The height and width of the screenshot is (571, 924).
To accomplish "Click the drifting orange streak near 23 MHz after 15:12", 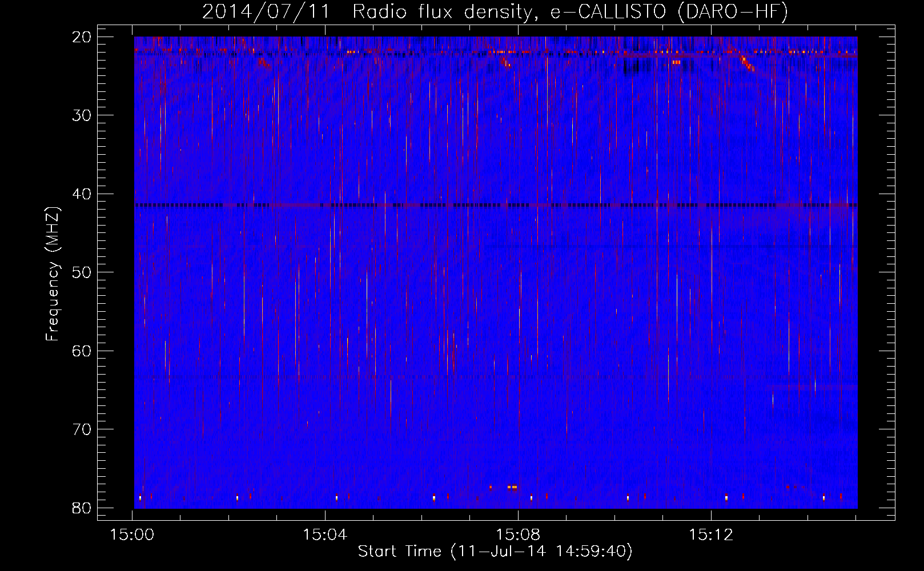I will pyautogui.click(x=747, y=63).
